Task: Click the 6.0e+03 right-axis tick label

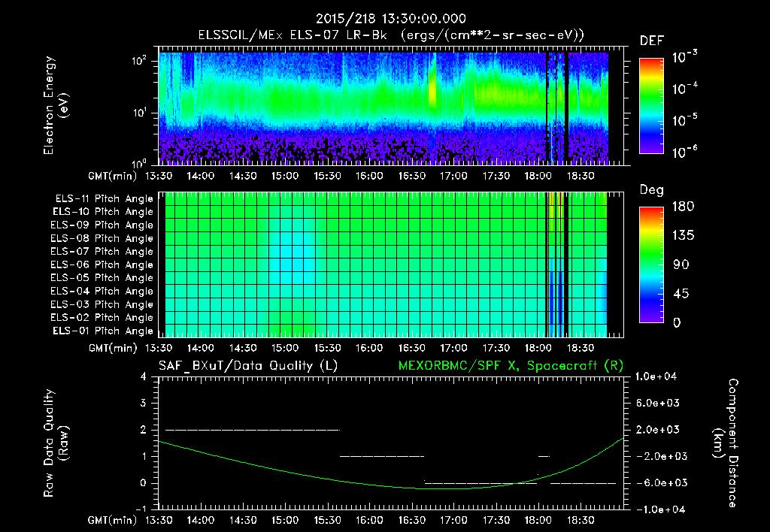Action: [x=657, y=403]
